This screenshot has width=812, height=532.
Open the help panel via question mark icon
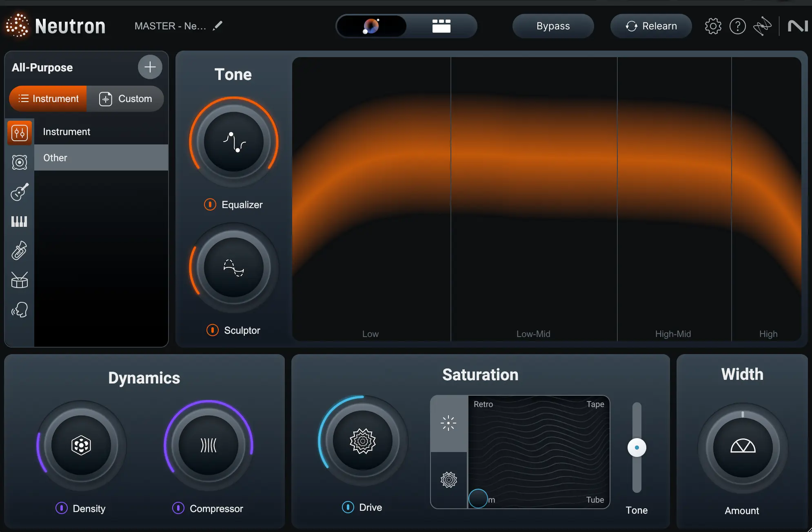737,26
